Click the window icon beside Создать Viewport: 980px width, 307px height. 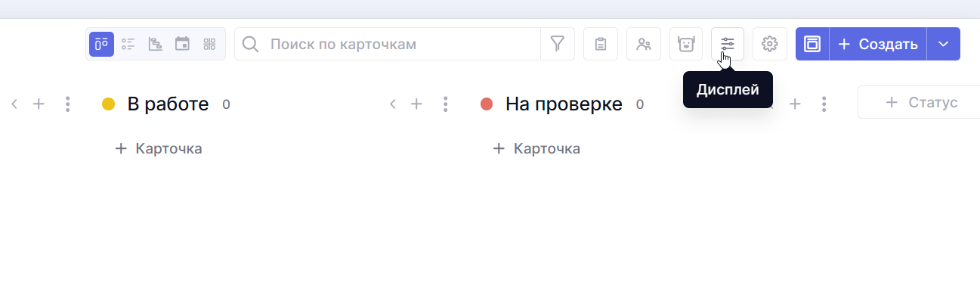(812, 44)
